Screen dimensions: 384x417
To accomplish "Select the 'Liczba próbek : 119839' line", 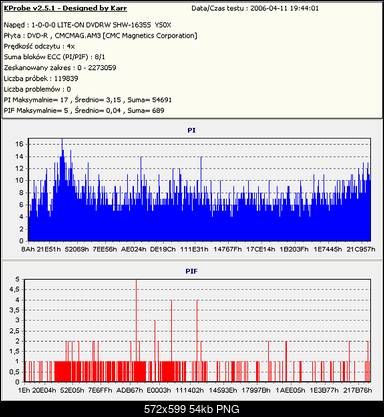I will pyautogui.click(x=41, y=78).
